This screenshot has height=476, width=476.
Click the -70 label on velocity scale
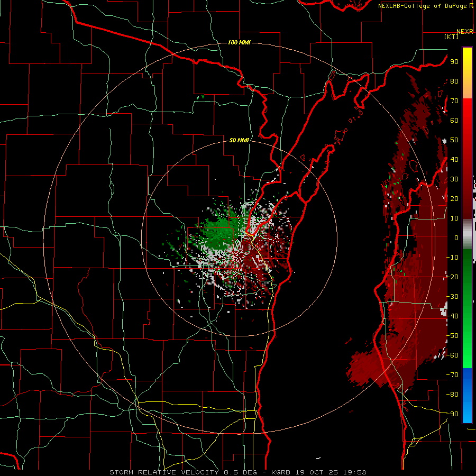click(452, 375)
